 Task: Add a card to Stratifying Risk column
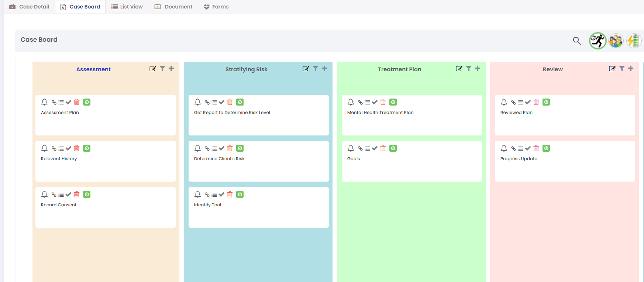coord(324,68)
